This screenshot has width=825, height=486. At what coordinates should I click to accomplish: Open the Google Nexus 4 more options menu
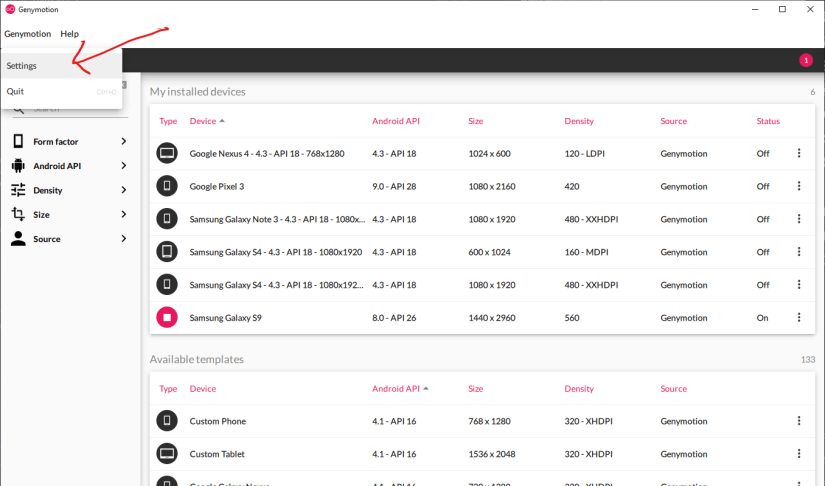[799, 153]
